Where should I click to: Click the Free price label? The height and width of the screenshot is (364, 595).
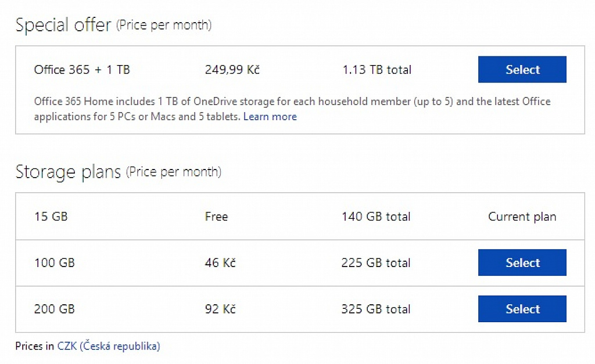click(x=216, y=217)
